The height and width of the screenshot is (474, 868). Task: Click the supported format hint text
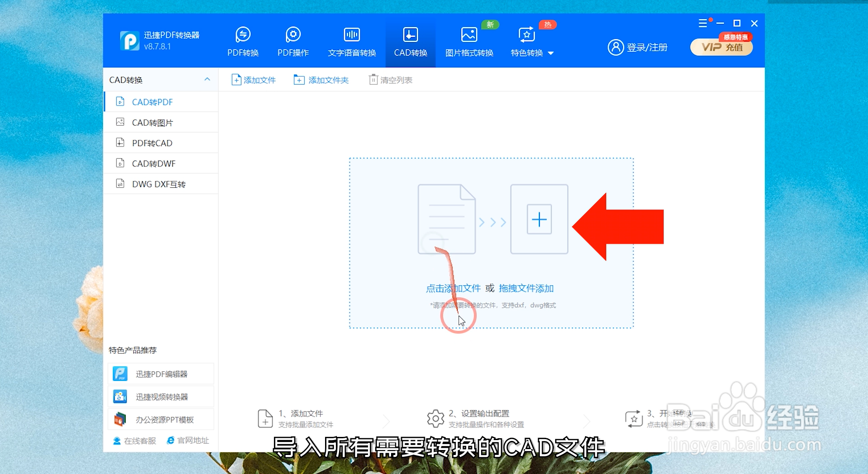click(493, 305)
